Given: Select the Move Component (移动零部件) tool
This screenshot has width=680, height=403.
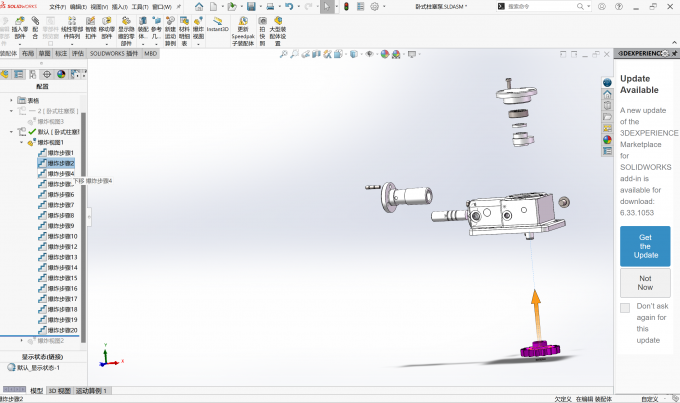Looking at the screenshot, I should tap(107, 29).
